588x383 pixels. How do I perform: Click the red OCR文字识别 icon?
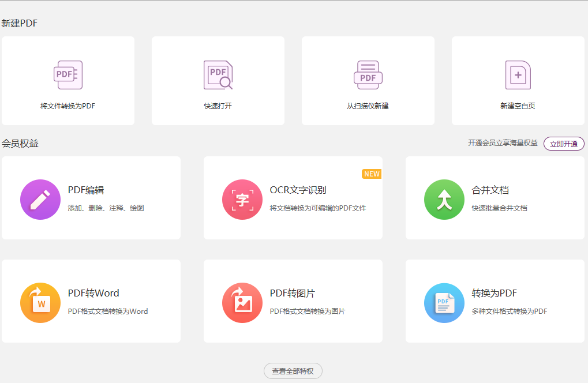point(242,200)
